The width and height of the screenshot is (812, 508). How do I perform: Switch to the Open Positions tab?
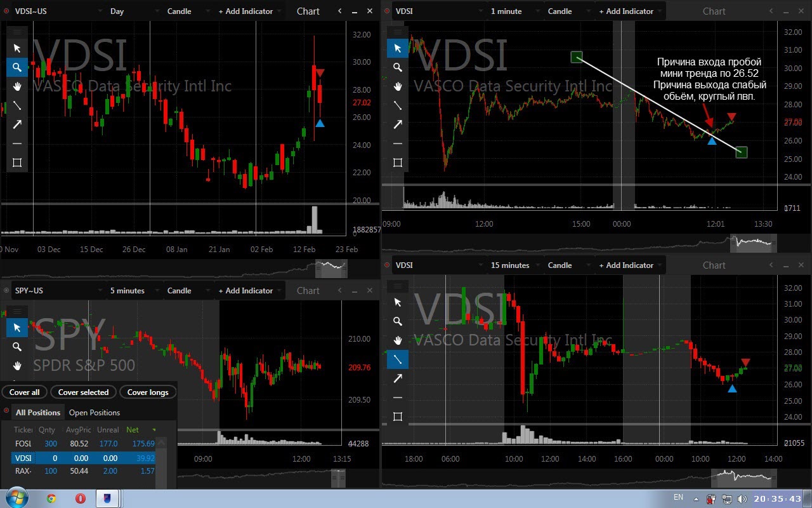pos(95,413)
